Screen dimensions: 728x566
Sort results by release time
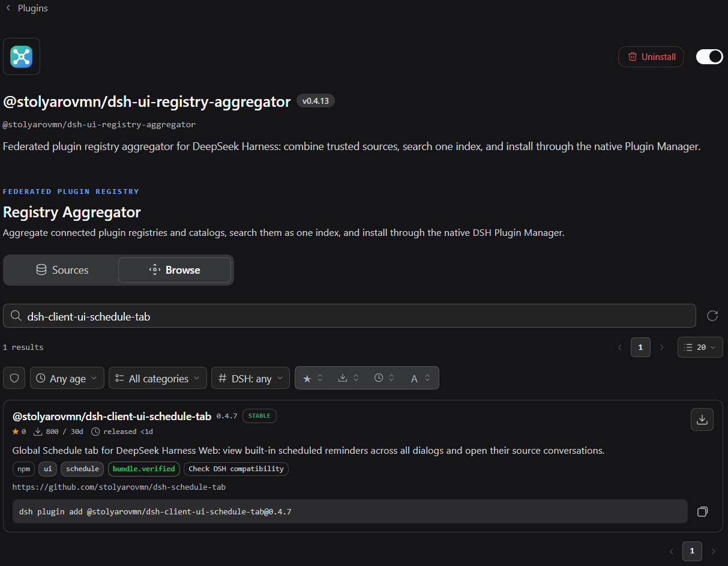point(385,378)
